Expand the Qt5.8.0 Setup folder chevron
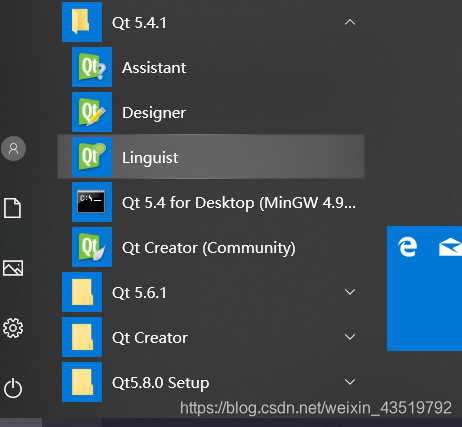Image resolution: width=462 pixels, height=427 pixels. [x=350, y=382]
